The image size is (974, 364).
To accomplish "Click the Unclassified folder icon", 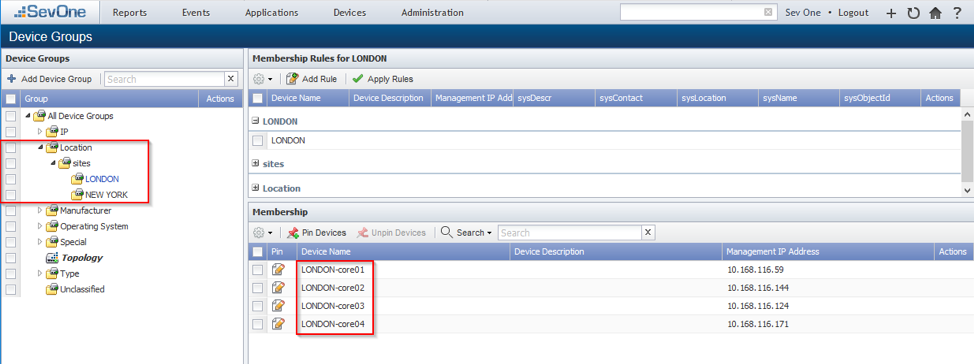I will tap(52, 289).
